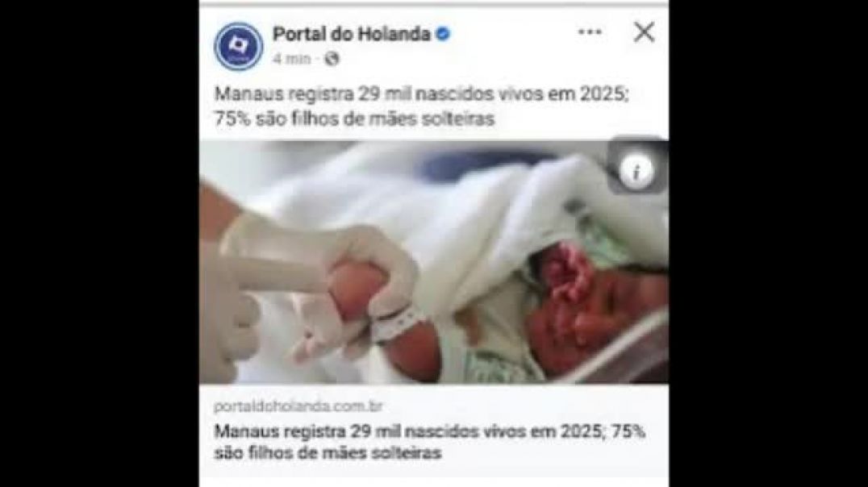The height and width of the screenshot is (487, 868).
Task: Click the info "i" icon on the photo
Action: tap(636, 172)
